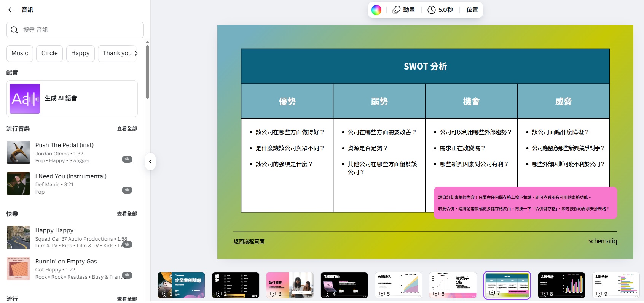Click notes icon on slide 1 thumbnail

tap(164, 294)
